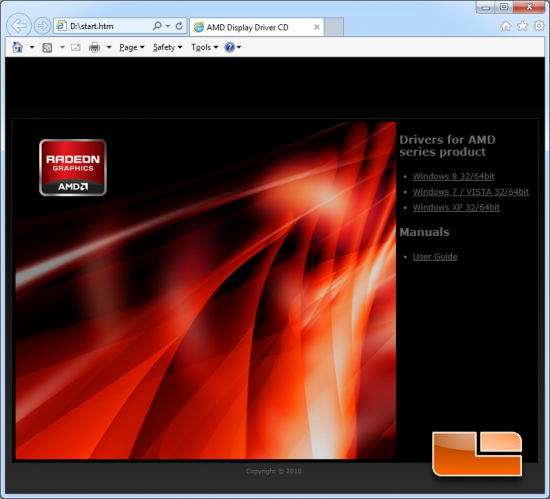Open the Page menu
The width and height of the screenshot is (550, 499).
pyautogui.click(x=132, y=47)
